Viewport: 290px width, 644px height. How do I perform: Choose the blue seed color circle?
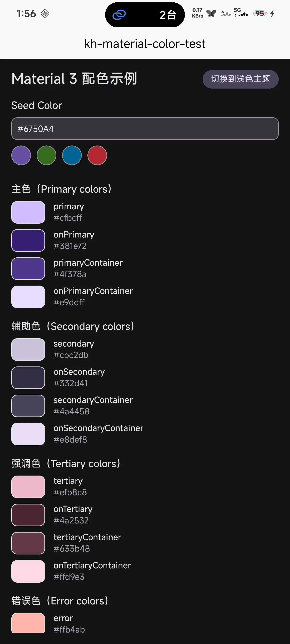(x=72, y=155)
